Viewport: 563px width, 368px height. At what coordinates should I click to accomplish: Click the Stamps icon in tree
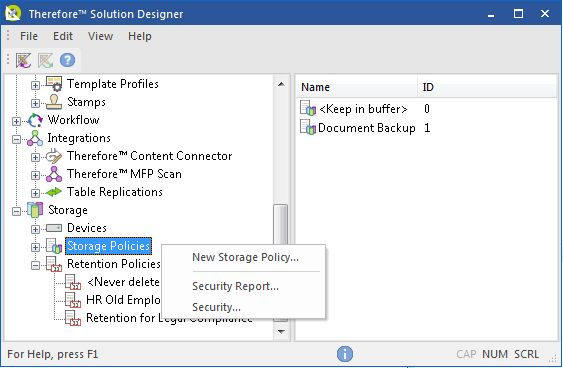[54, 102]
